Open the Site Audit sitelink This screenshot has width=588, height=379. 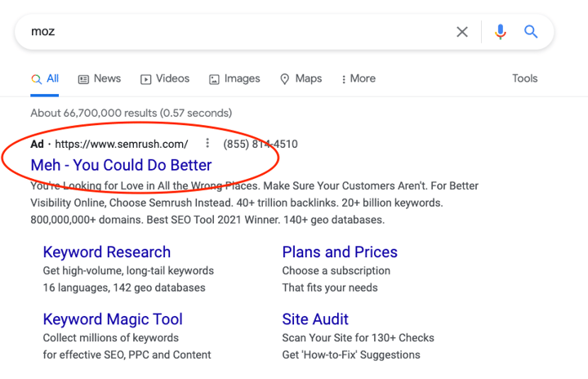[315, 319]
